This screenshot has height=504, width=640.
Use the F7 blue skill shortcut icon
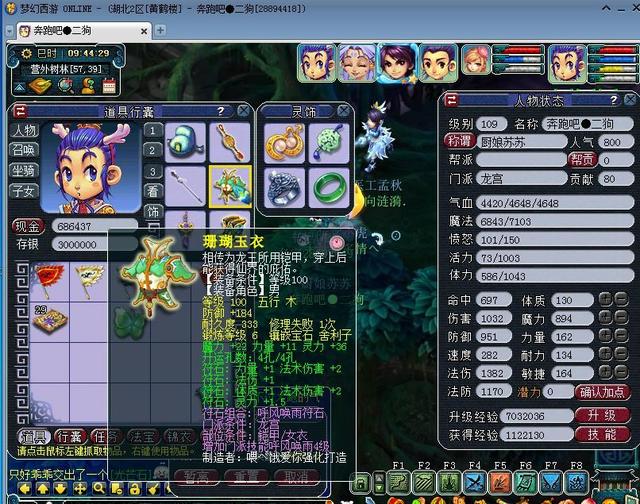pos(551,484)
